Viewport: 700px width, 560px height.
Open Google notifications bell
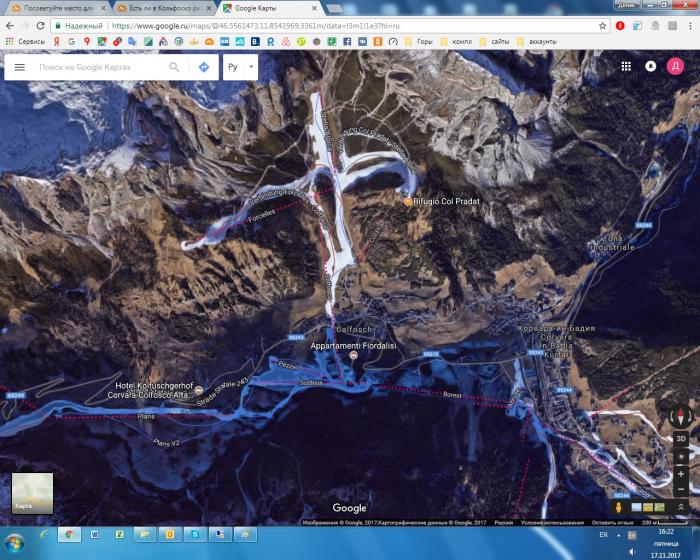click(650, 67)
